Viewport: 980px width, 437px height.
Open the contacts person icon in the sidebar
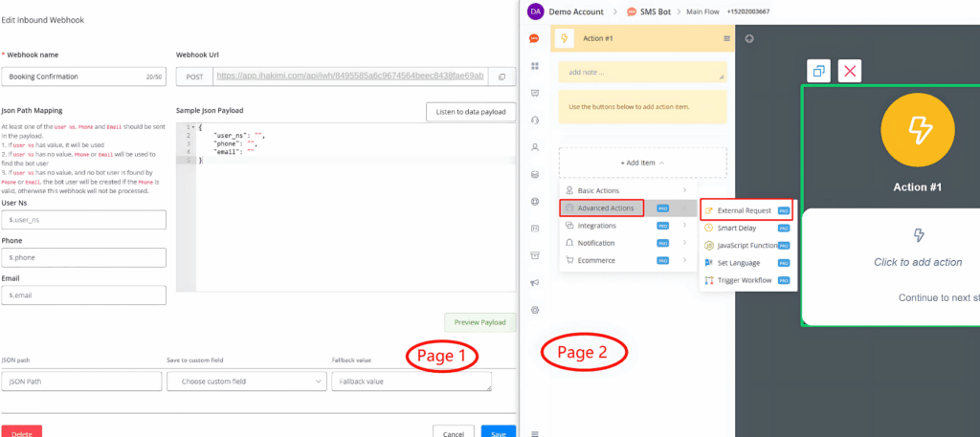535,147
